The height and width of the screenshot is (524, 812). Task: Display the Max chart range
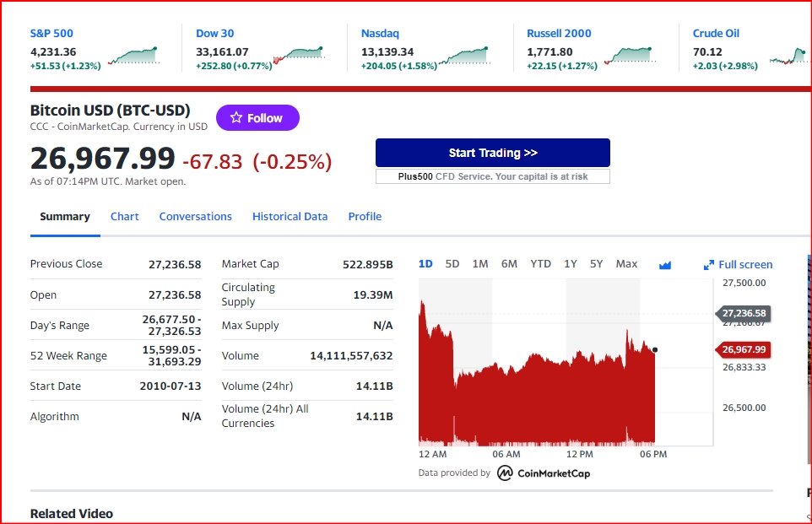pyautogui.click(x=626, y=264)
